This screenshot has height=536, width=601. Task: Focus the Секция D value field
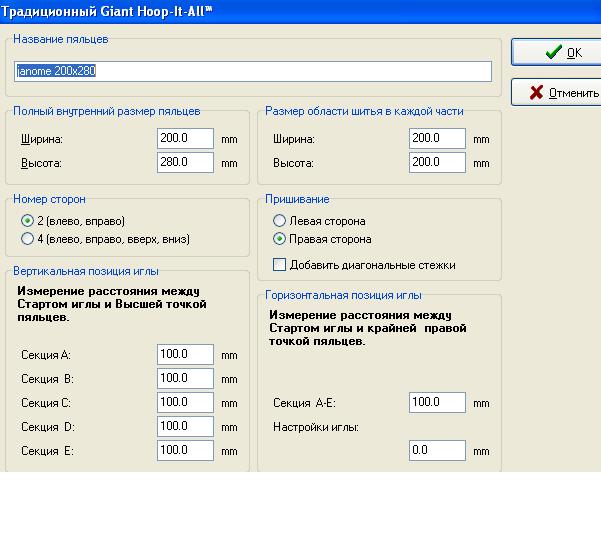(x=185, y=427)
